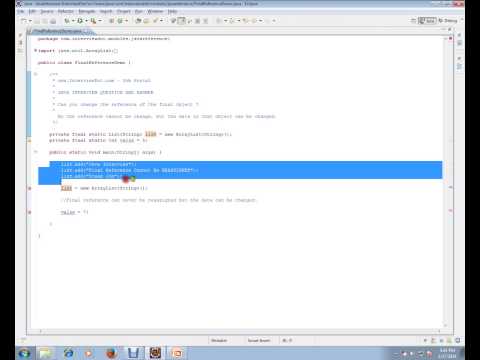Click the Next Annotation toolbar icon
Image resolution: width=480 pixels, height=360 pixels.
point(219,21)
